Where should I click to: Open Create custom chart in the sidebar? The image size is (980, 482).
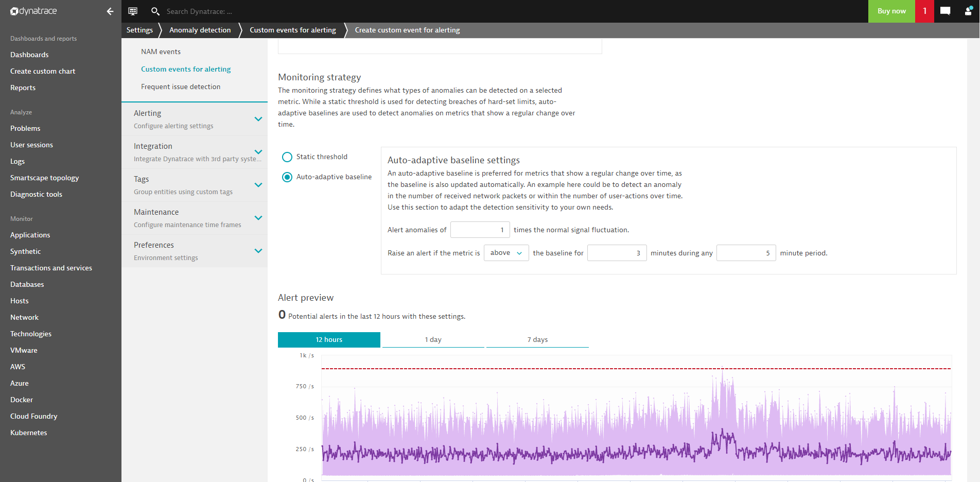coord(43,72)
